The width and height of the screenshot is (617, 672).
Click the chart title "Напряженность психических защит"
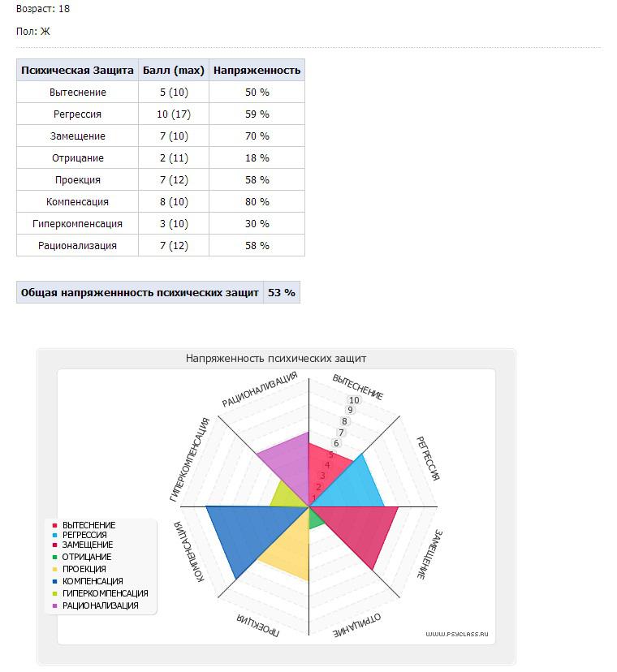[x=276, y=357]
